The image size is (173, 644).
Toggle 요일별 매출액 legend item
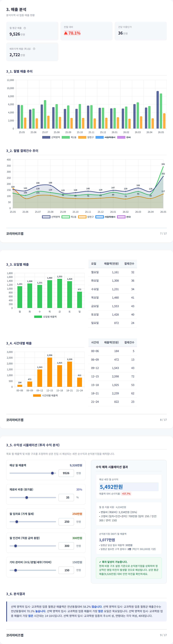[45, 317]
